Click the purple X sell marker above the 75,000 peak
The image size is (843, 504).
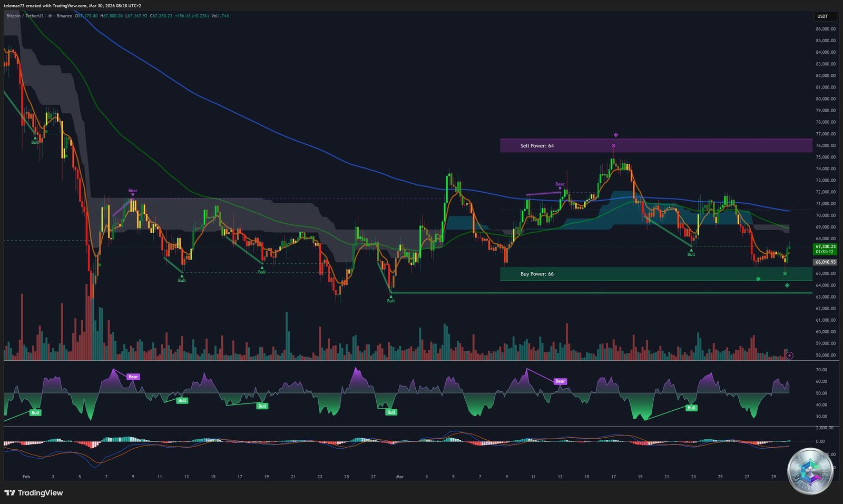pos(613,145)
